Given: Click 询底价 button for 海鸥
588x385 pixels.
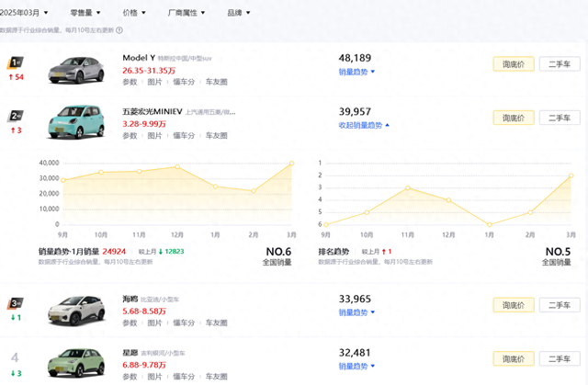Looking at the screenshot, I should pos(514,305).
